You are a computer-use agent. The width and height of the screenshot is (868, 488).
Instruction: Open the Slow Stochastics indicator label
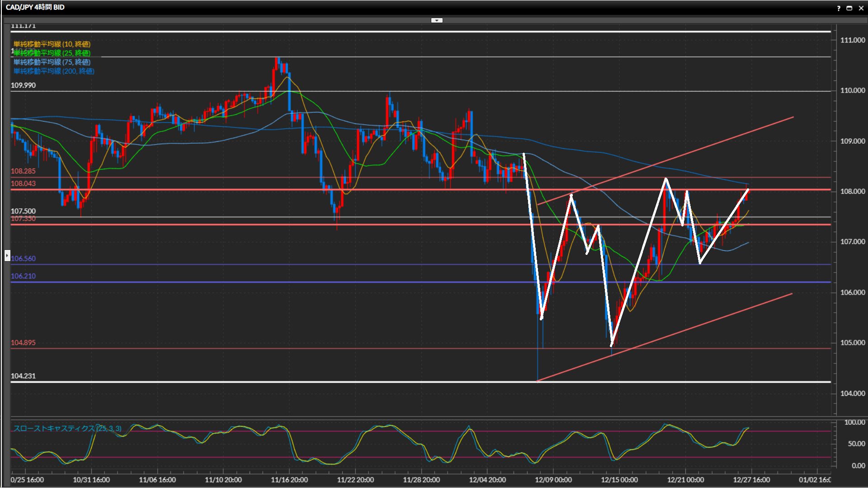point(67,428)
